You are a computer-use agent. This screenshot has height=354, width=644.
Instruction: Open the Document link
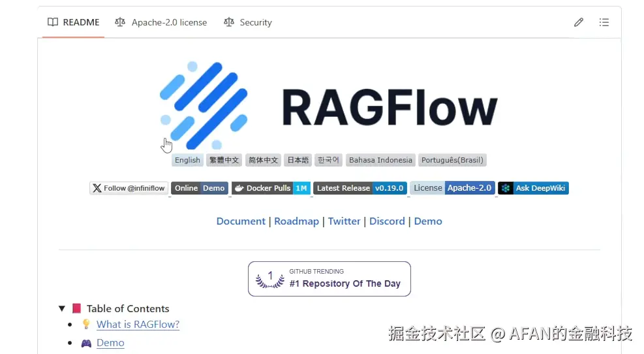(241, 221)
